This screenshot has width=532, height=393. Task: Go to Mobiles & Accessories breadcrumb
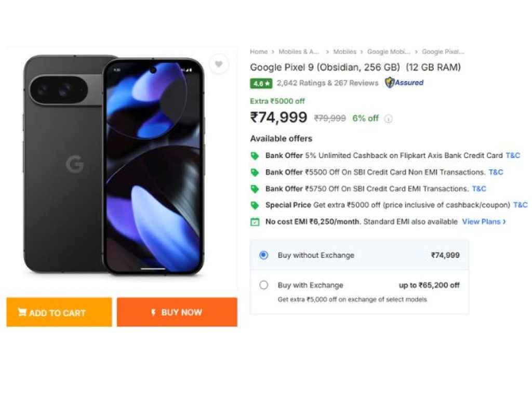tap(299, 52)
